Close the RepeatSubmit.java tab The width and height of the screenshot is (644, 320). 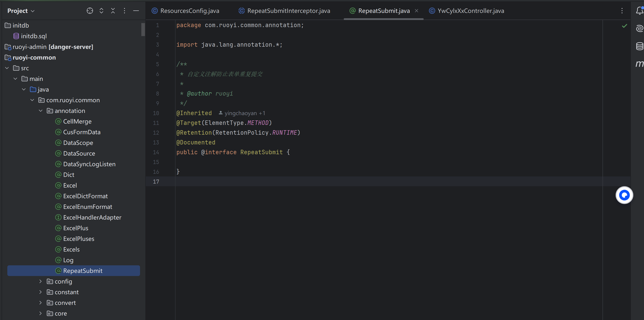417,11
